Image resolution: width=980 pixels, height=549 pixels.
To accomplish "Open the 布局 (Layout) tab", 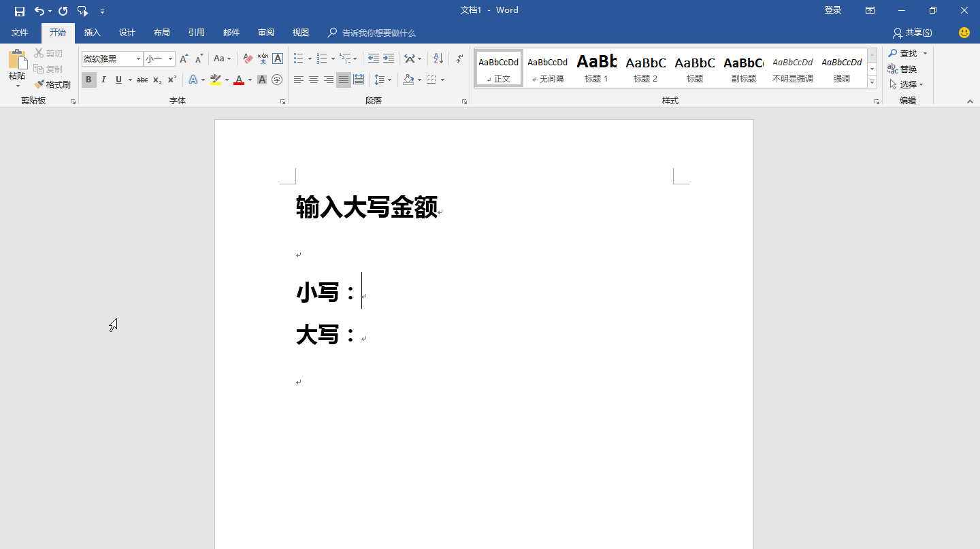I will tap(161, 33).
